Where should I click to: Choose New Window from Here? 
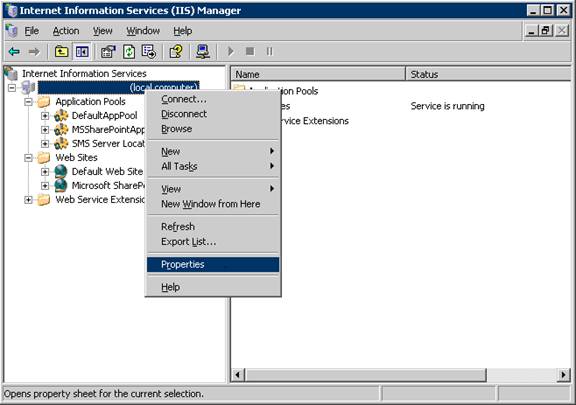click(213, 204)
